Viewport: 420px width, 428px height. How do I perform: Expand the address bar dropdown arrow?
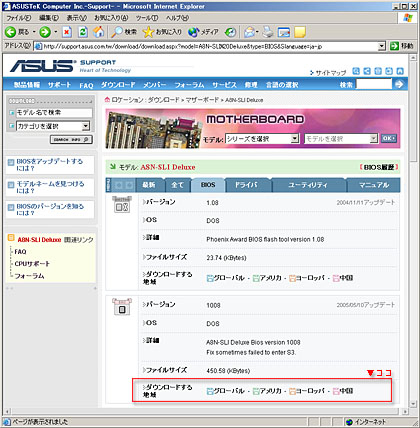382,46
